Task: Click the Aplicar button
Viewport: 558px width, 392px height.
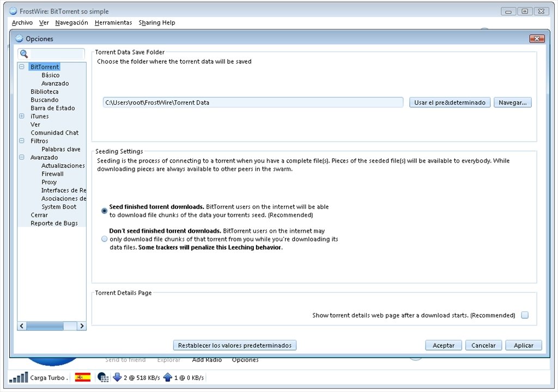Action: coord(524,345)
